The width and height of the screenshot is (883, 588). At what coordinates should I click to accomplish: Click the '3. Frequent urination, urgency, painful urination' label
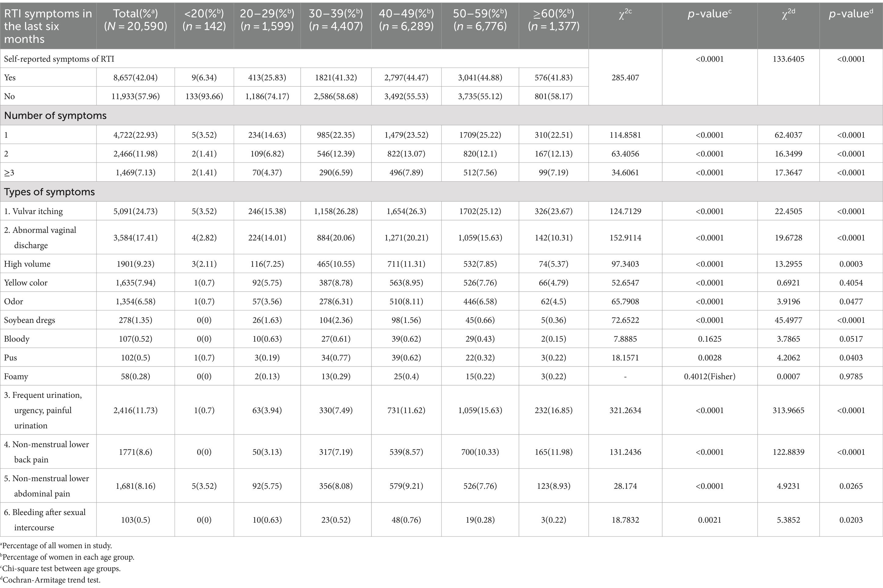pos(43,410)
